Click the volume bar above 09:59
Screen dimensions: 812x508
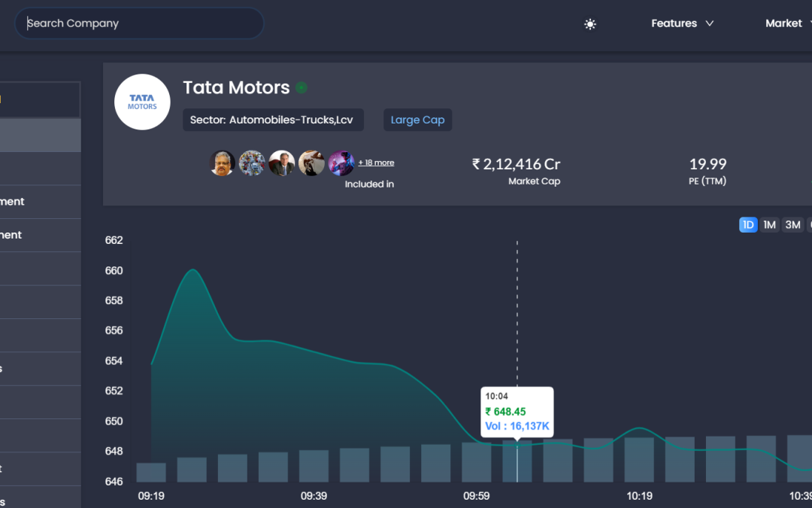pos(477,462)
